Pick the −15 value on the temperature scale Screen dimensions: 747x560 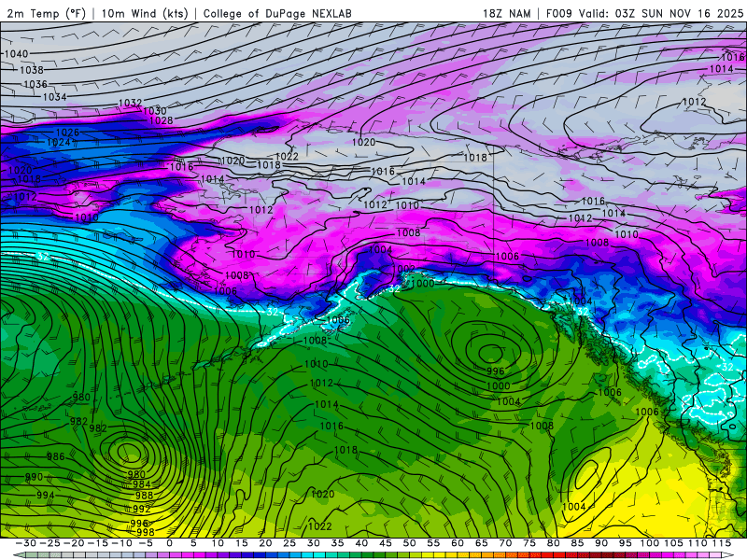pos(98,543)
